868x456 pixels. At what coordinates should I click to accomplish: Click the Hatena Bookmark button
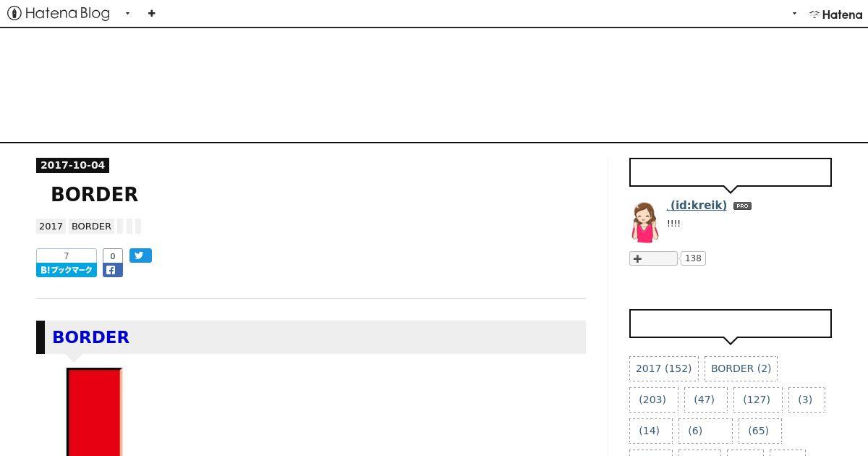point(67,270)
